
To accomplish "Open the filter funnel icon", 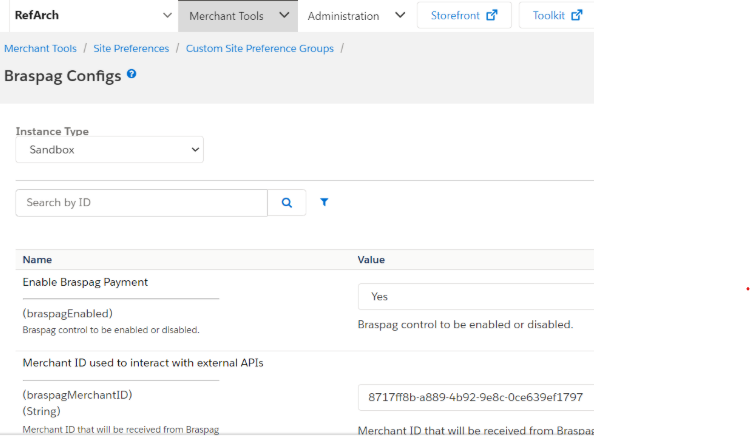I will (x=324, y=202).
